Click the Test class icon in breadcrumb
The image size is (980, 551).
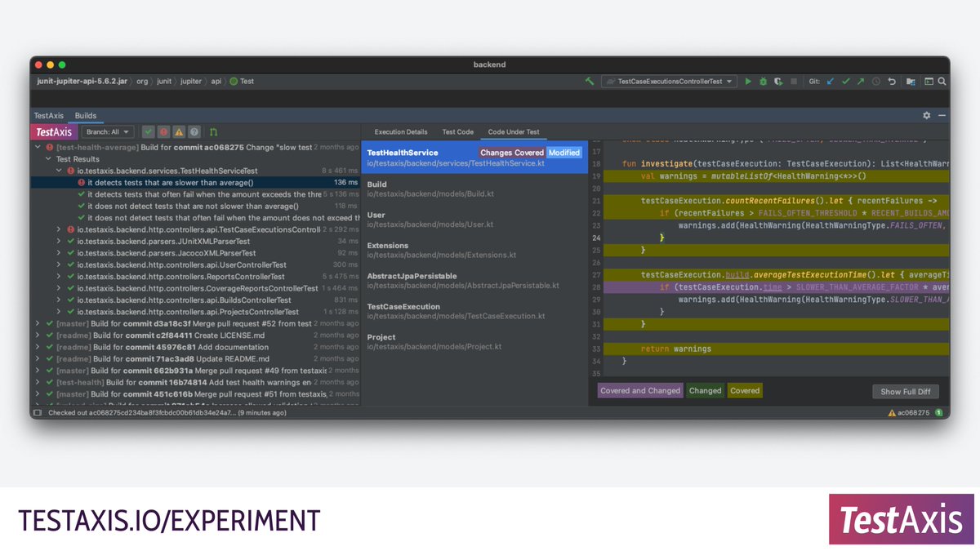[234, 82]
